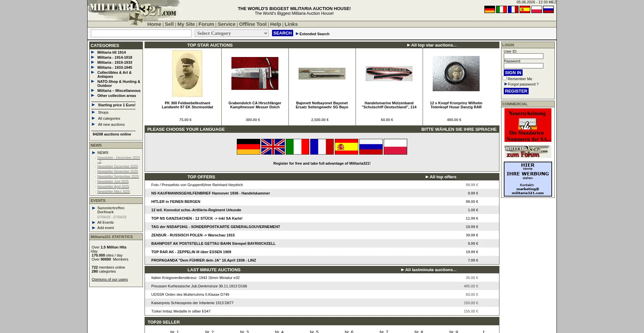Open Newsletter November 2025 link
Image resolution: width=644 pixels, height=333 pixels.
[x=117, y=171]
